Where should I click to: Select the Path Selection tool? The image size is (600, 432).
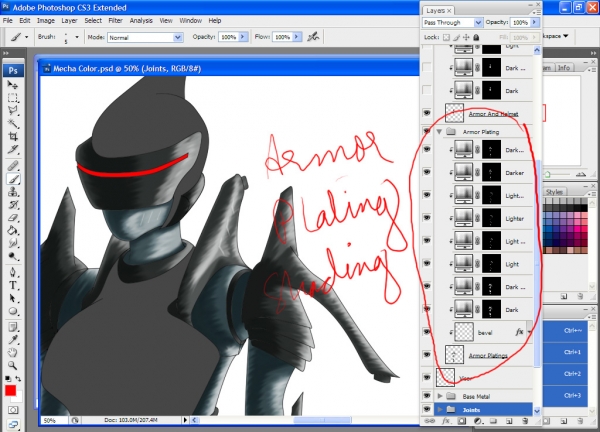click(x=13, y=298)
